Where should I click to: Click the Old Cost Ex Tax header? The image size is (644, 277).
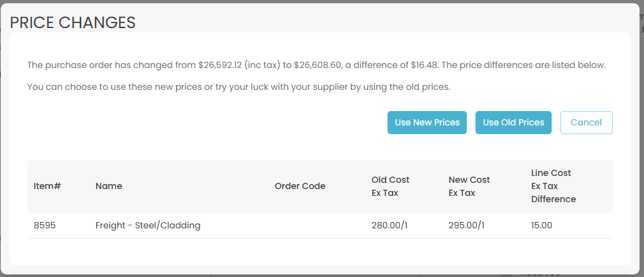point(391,186)
